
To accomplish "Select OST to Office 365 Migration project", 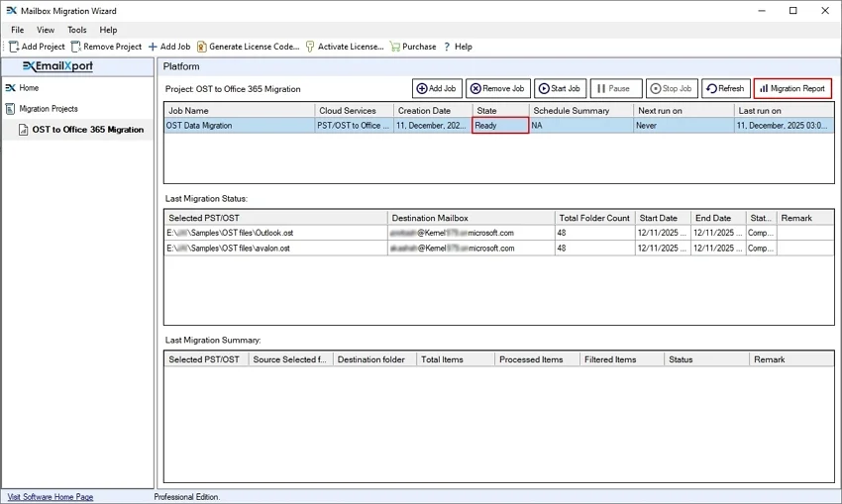I will 87,130.
